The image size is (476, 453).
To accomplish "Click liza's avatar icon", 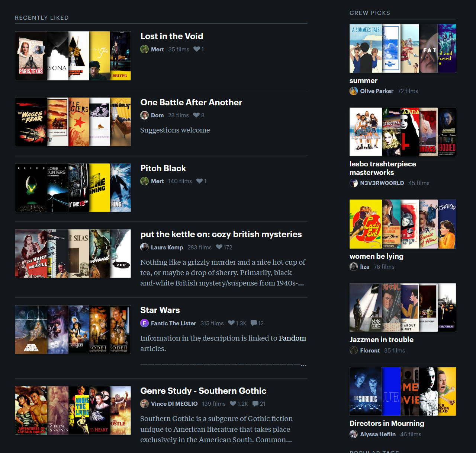I will pos(354,267).
